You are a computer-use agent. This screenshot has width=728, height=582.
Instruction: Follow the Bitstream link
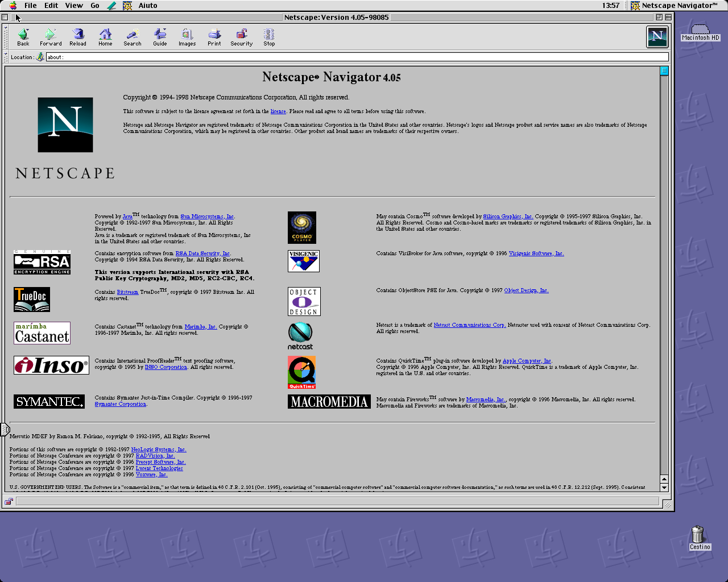(x=127, y=292)
